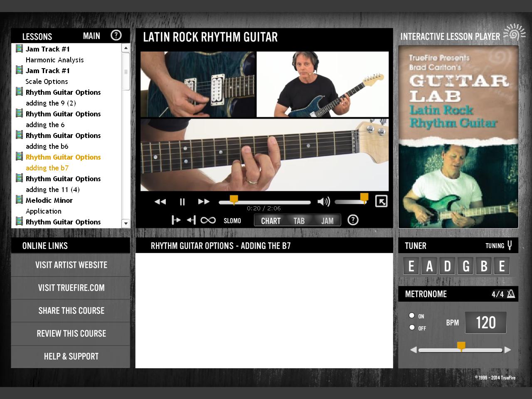Click the film icon beside adding the b7 lesson

[x=19, y=157]
